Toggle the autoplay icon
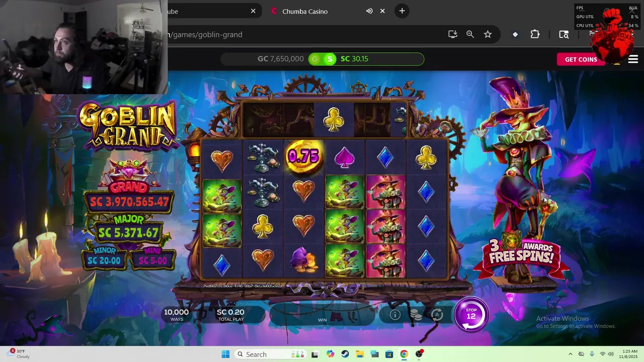The width and height of the screenshot is (644, 362). (437, 315)
